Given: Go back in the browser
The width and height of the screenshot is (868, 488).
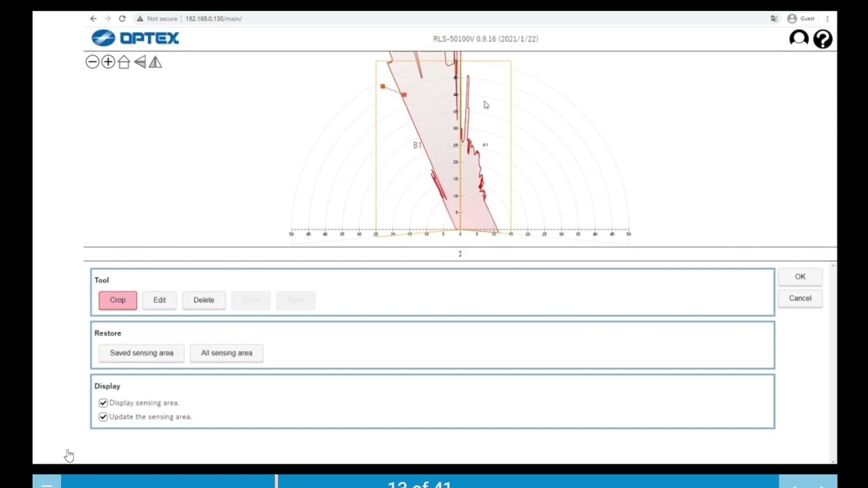Looking at the screenshot, I should click(x=94, y=18).
